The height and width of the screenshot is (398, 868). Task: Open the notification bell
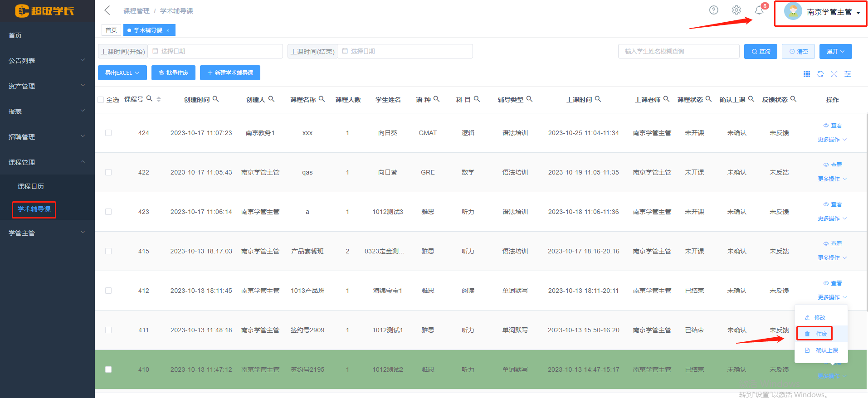tap(759, 10)
